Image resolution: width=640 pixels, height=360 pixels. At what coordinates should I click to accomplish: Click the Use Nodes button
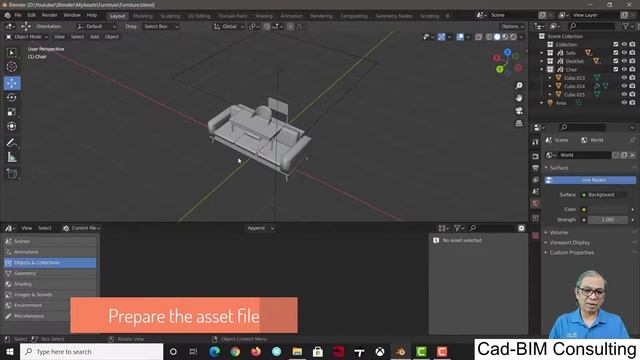pyautogui.click(x=590, y=180)
